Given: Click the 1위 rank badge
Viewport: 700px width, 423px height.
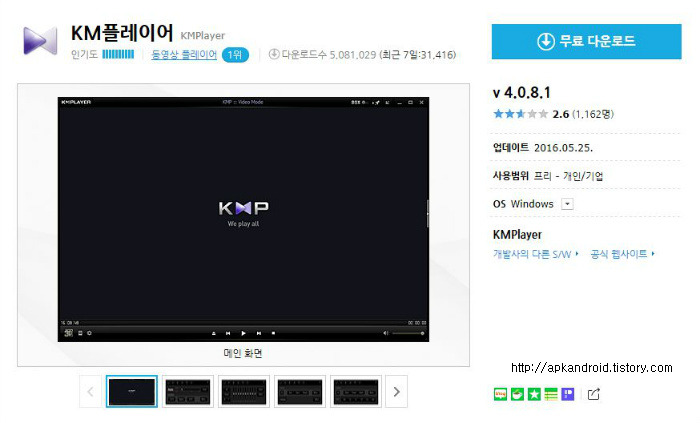Looking at the screenshot, I should [235, 55].
